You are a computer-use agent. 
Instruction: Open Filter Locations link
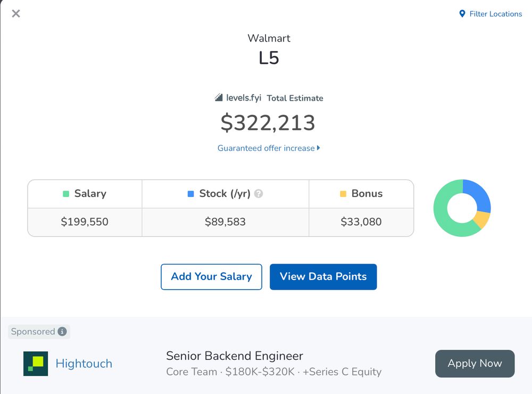coord(495,14)
